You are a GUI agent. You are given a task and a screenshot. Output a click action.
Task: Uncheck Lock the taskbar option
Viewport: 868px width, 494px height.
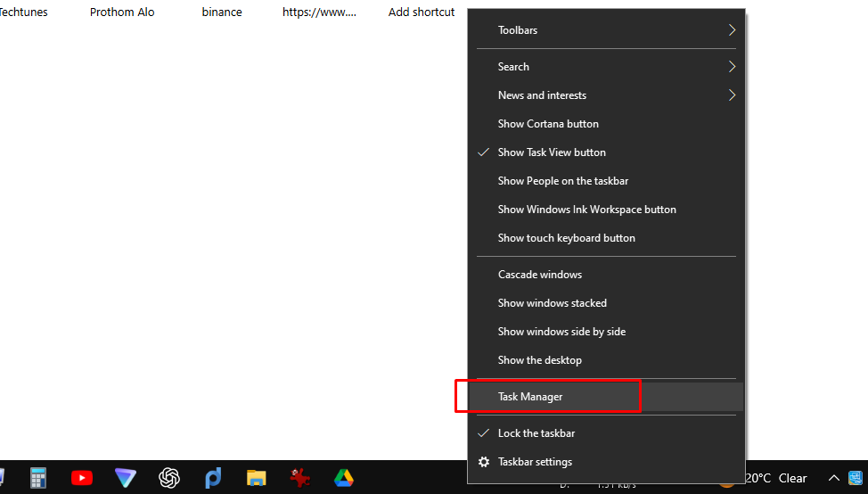click(x=606, y=433)
